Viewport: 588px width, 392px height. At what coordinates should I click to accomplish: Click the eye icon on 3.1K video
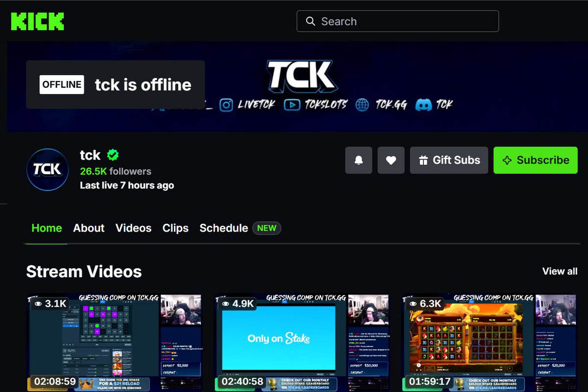coord(38,304)
